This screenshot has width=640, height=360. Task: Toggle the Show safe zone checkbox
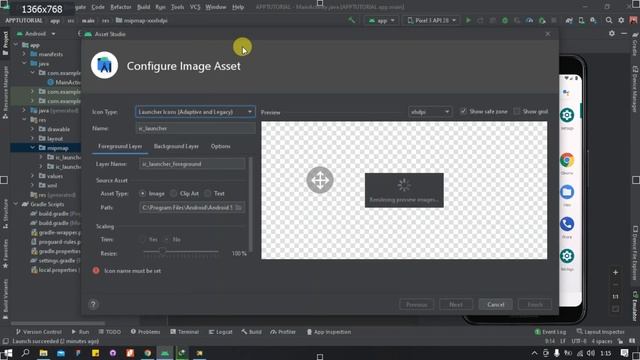point(463,111)
